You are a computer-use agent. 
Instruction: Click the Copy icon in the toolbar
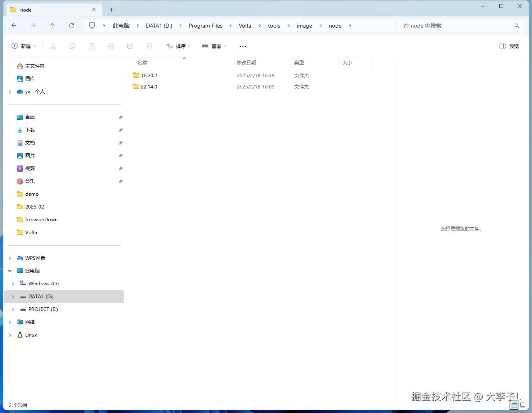click(72, 46)
